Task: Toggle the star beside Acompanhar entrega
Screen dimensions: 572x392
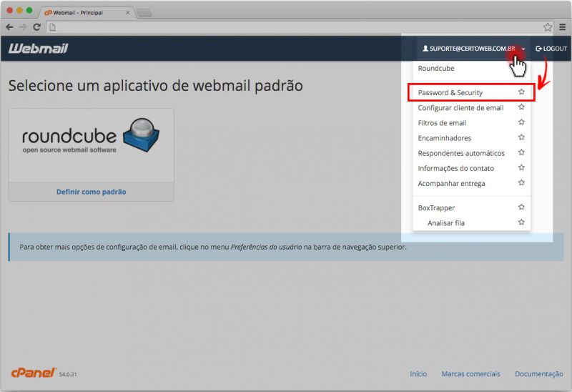Action: click(521, 183)
